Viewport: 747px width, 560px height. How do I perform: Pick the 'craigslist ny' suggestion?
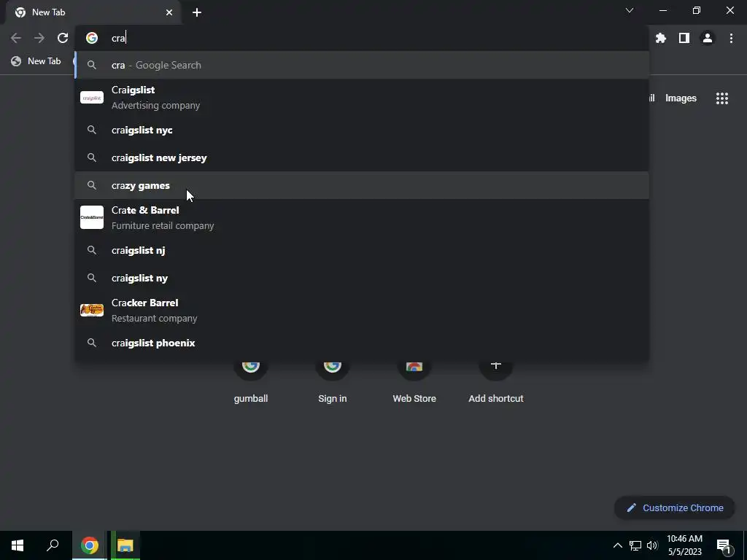pyautogui.click(x=362, y=278)
